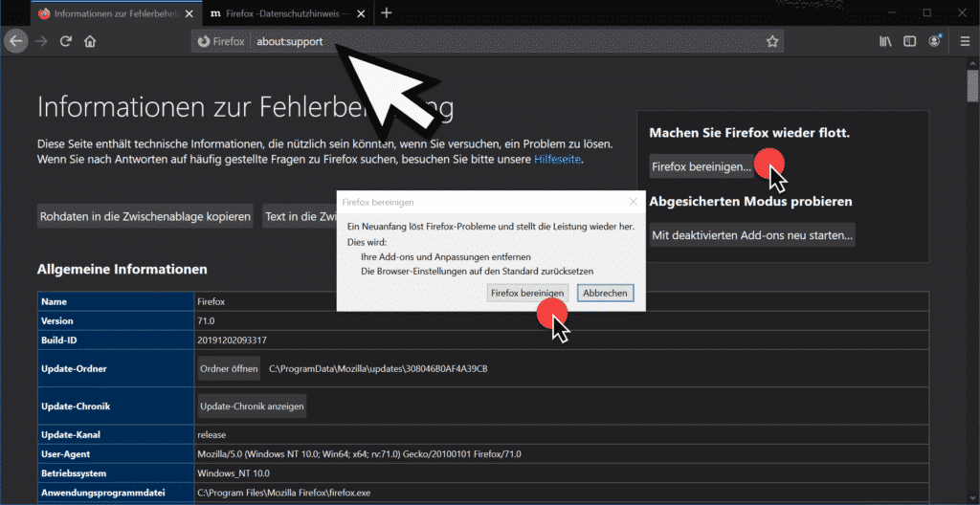The image size is (980, 505).
Task: Click Mit deaktivierten Add-ons neu starten
Action: point(752,235)
